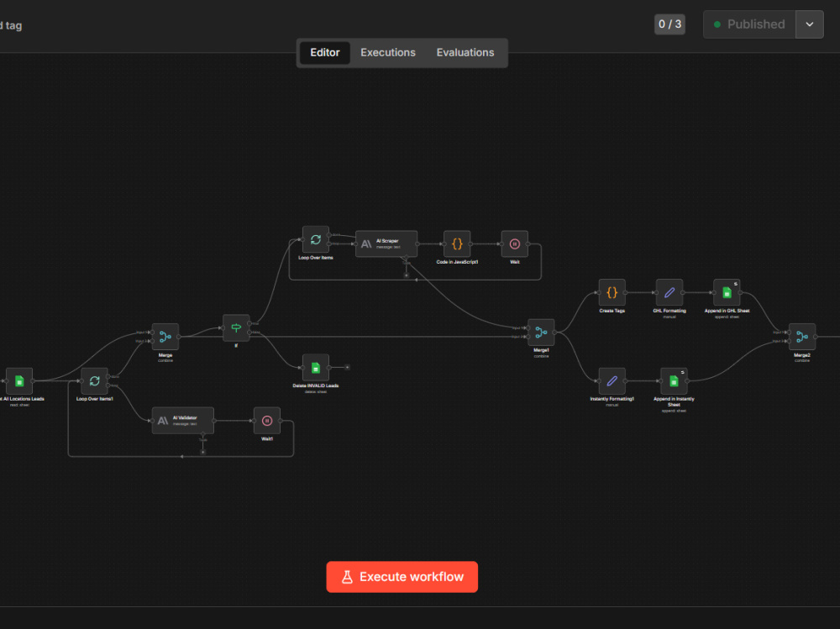
Task: Open the Append in Instantly Sheet node
Action: click(674, 381)
